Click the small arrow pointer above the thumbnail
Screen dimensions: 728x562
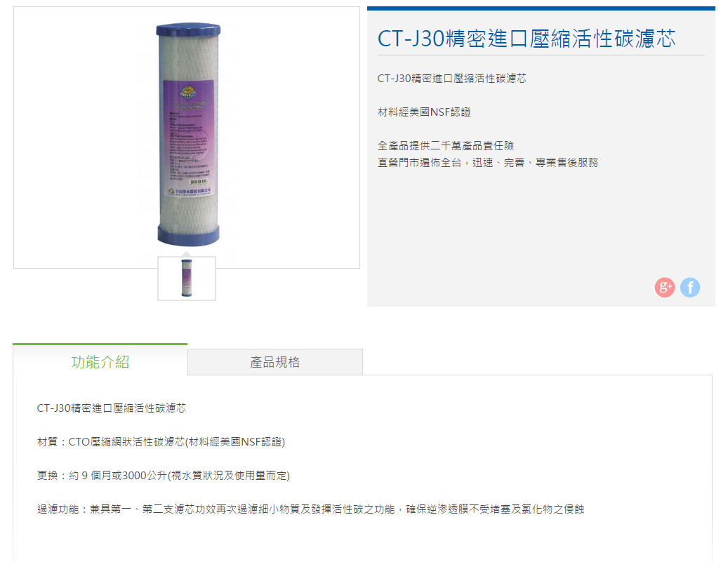click(x=186, y=254)
